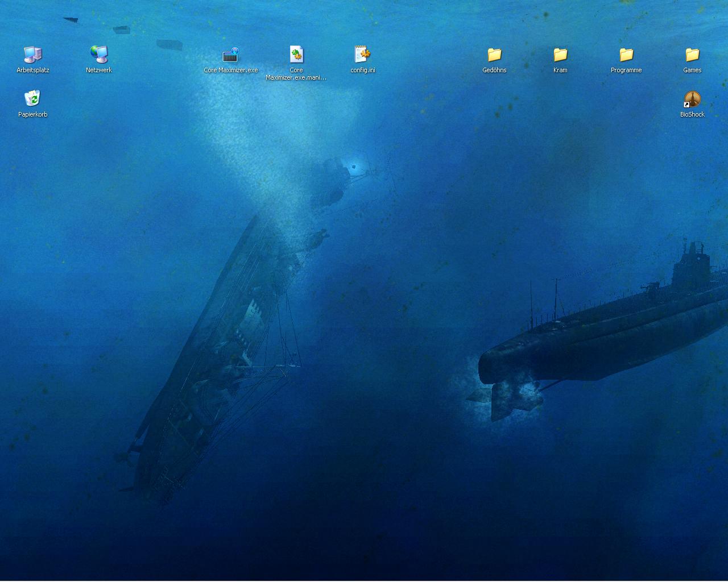Click the "Papierkorb" text label
The height and width of the screenshot is (582, 728).
[33, 115]
